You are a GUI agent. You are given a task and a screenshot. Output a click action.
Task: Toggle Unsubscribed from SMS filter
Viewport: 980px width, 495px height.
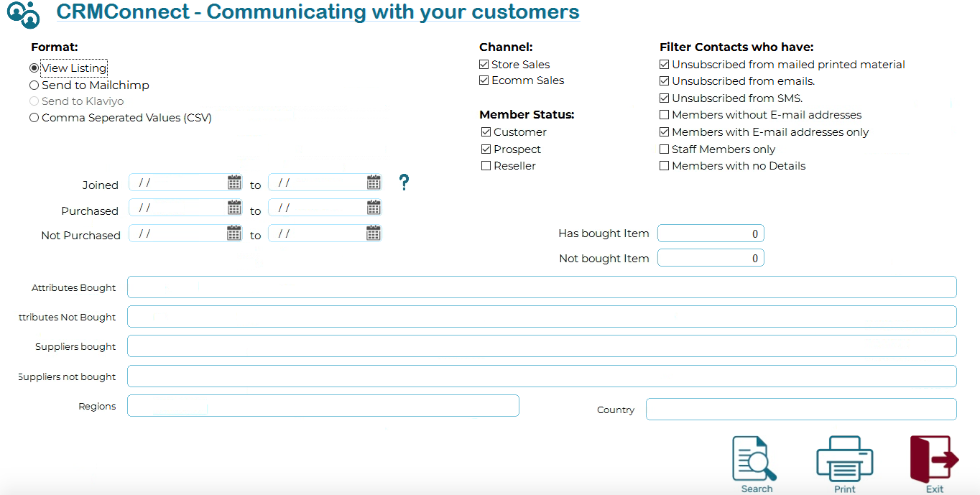[x=665, y=98]
